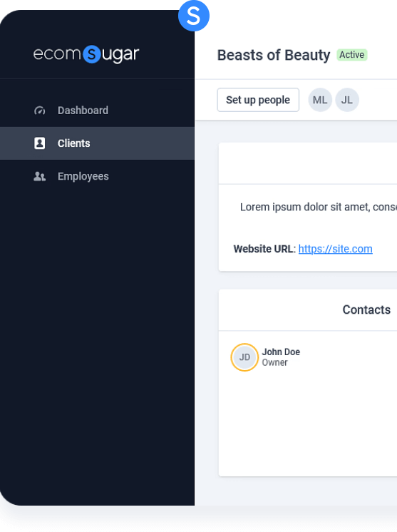Open the Employees menu item

[x=98, y=176]
